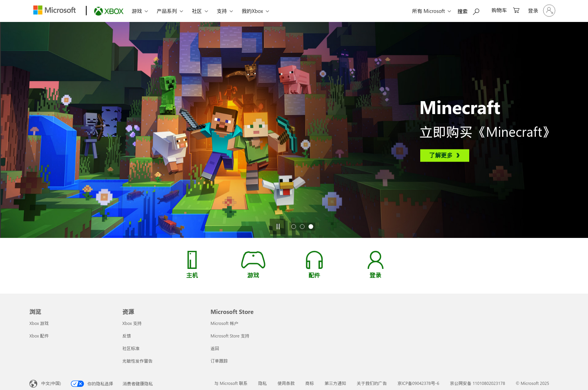Open the 订单跟踪 footer link

219,361
